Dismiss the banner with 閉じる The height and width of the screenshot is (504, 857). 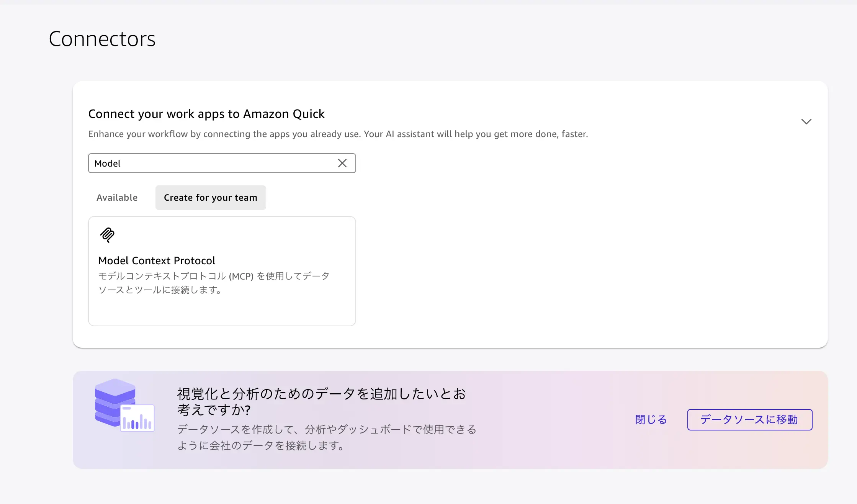pos(651,420)
